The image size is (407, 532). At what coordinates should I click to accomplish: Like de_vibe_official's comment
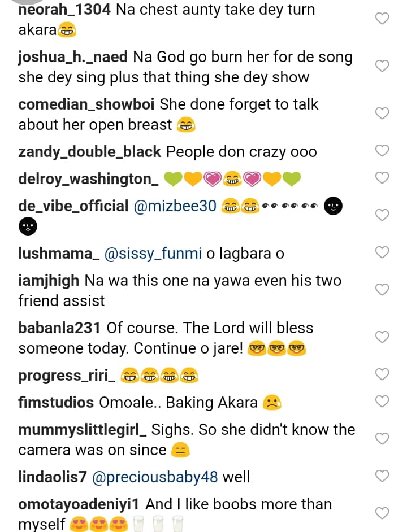(x=383, y=215)
